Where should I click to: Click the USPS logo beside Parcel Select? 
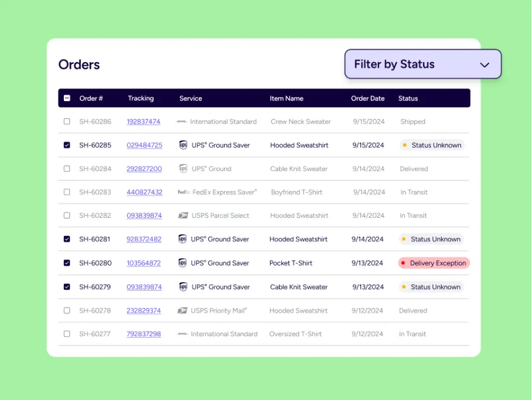pos(183,216)
